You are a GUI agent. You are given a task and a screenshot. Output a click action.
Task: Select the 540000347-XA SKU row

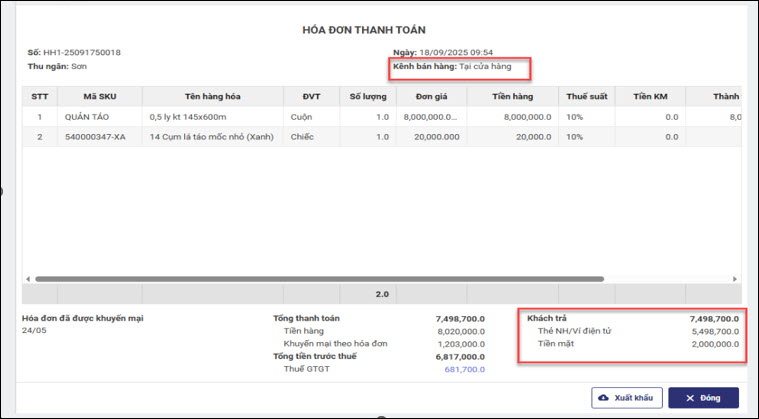pyautogui.click(x=100, y=137)
